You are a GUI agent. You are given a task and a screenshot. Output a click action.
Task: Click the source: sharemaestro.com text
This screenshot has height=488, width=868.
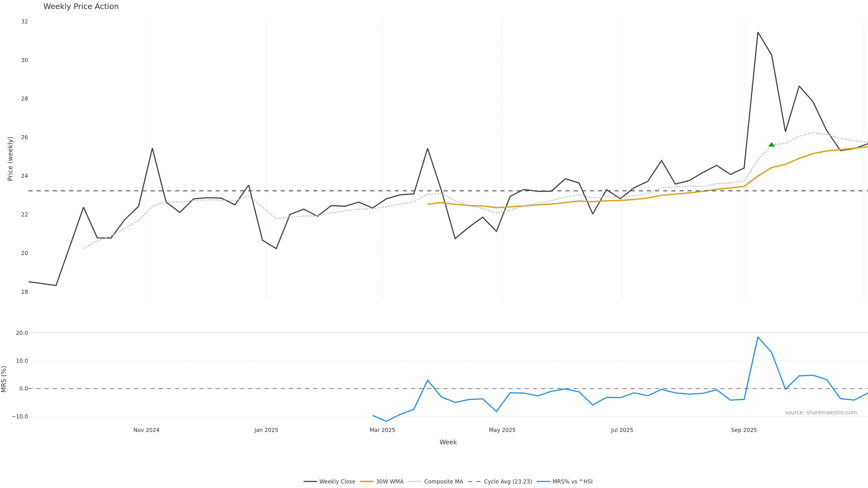[x=821, y=413]
